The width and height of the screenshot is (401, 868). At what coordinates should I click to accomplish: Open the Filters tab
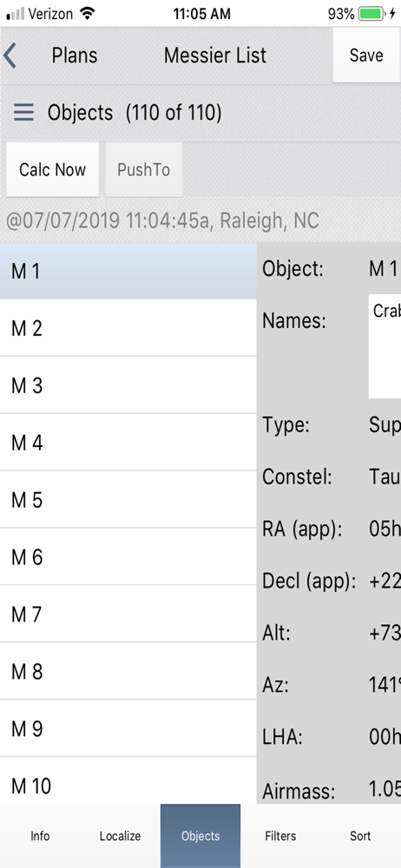(x=280, y=836)
